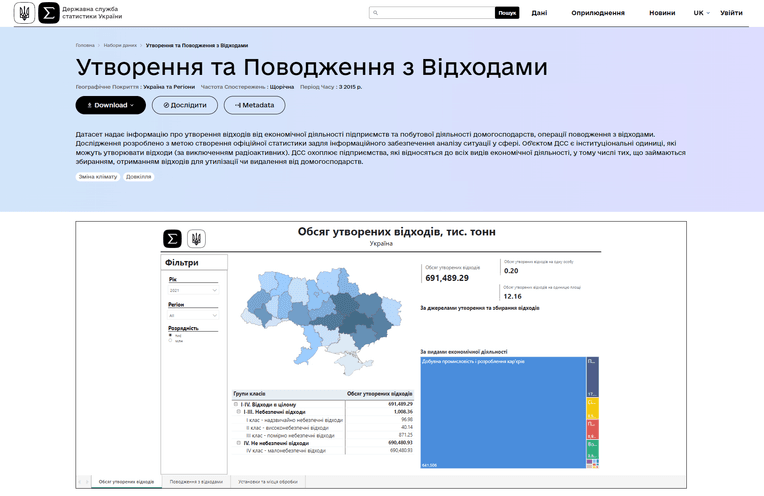Click the Пошук search button
The height and width of the screenshot is (496, 764).
507,13
